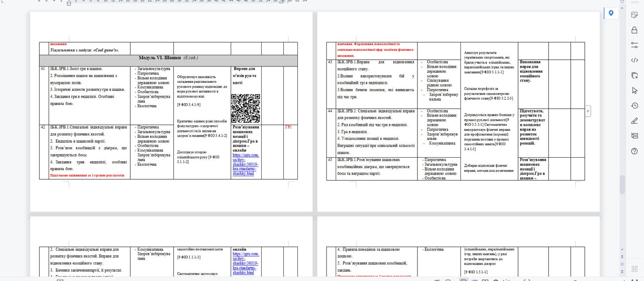Click the hanging indent marker on ruler
644x281 pixels.
click(x=69, y=3)
